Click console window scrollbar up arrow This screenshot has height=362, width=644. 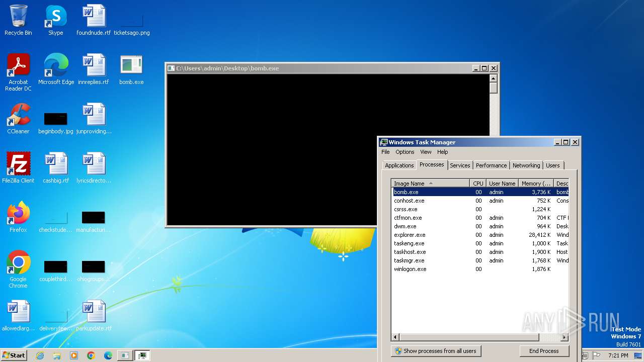pyautogui.click(x=493, y=78)
